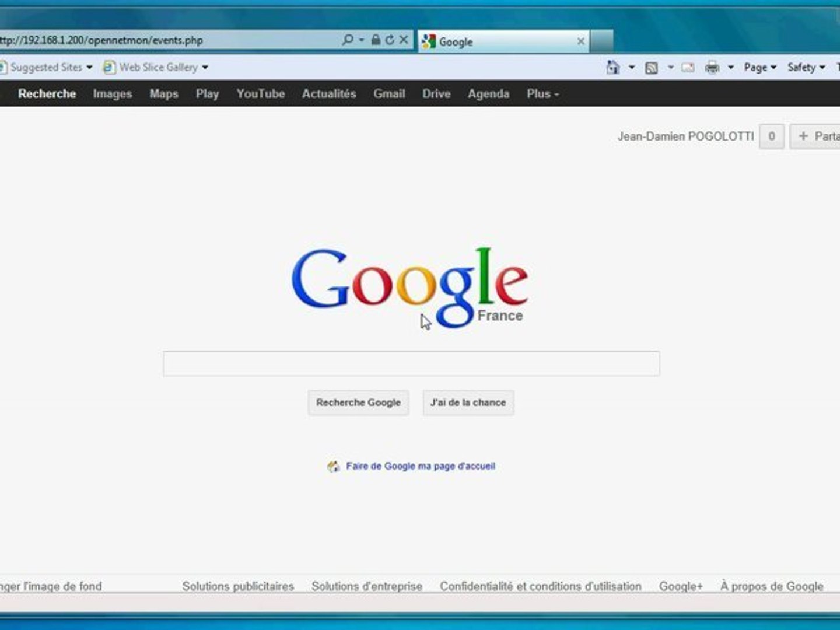Click the RSS feeds icon
This screenshot has height=630, width=840.
[x=651, y=68]
